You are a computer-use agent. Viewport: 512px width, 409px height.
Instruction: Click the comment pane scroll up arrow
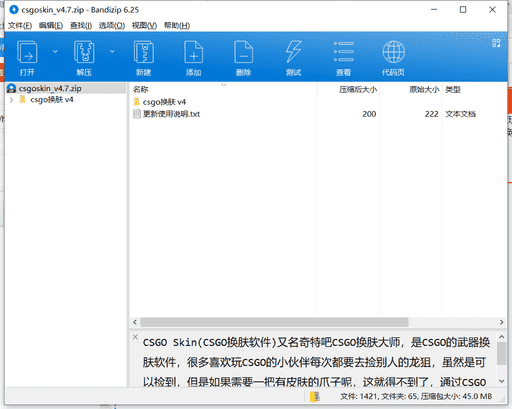(501, 337)
